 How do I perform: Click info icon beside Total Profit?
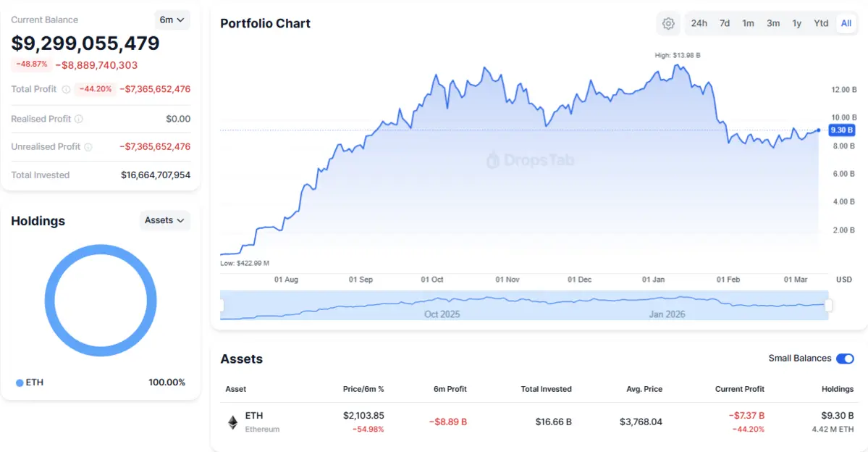[66, 90]
